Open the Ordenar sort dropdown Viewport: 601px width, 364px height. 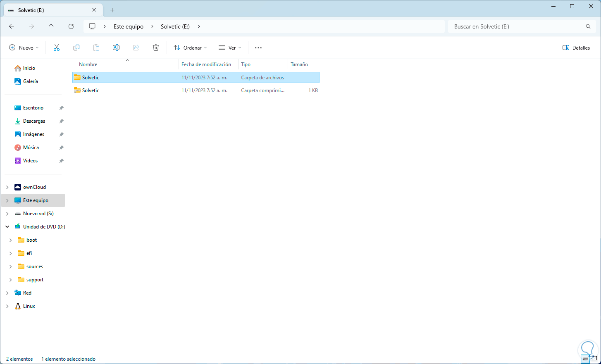[x=191, y=48]
